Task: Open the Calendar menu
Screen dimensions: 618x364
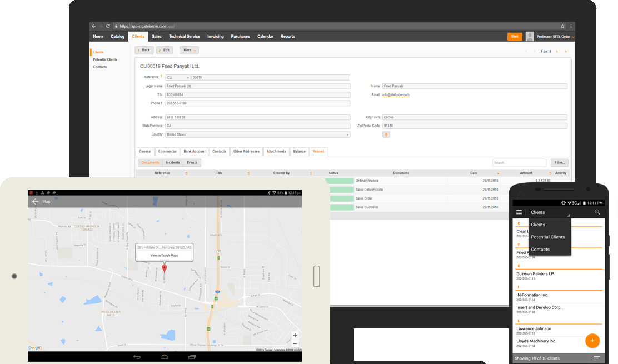Action: coord(265,37)
